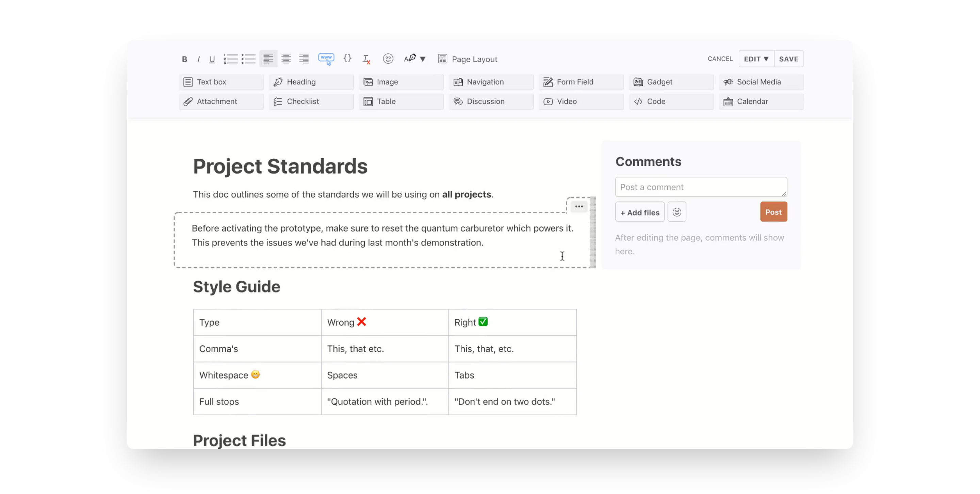Toggle italic formatting
The image size is (980, 494).
198,59
